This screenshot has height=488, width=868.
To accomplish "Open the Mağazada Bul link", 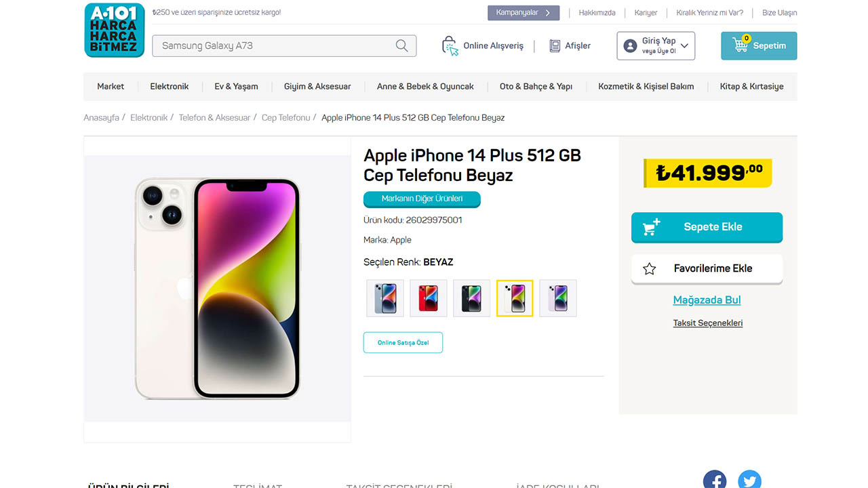I will pos(707,300).
